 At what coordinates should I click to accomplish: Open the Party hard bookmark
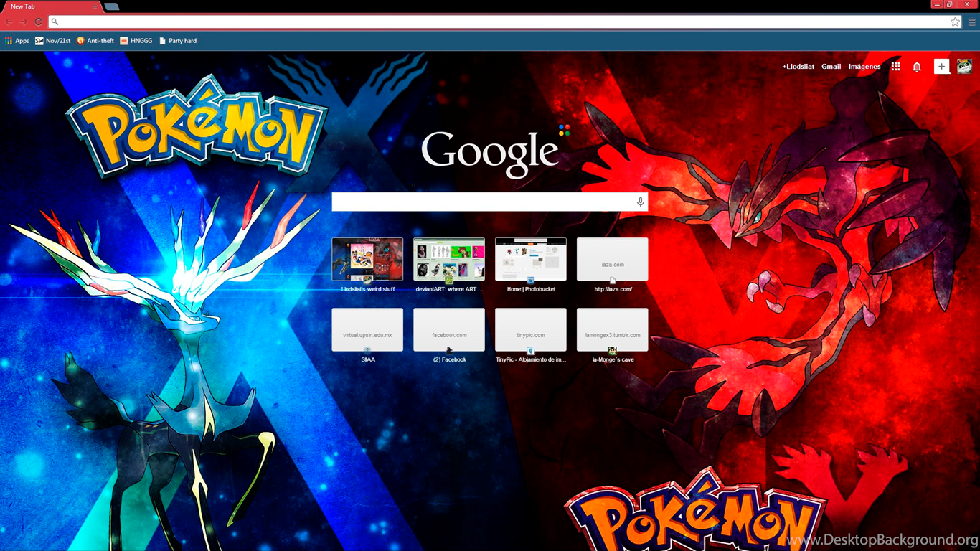(178, 41)
